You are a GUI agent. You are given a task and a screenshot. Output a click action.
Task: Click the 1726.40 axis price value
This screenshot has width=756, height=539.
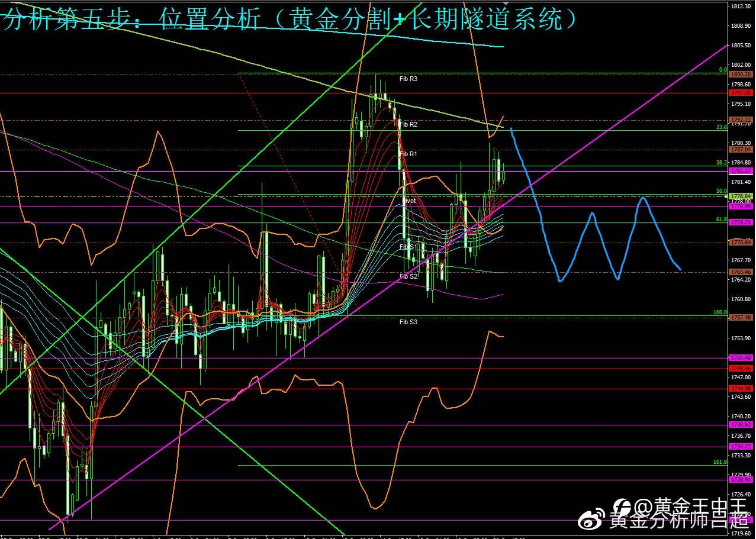click(742, 495)
